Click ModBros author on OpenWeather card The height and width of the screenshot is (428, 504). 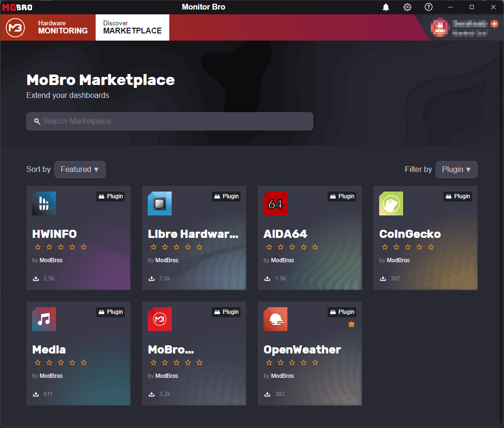tap(283, 376)
